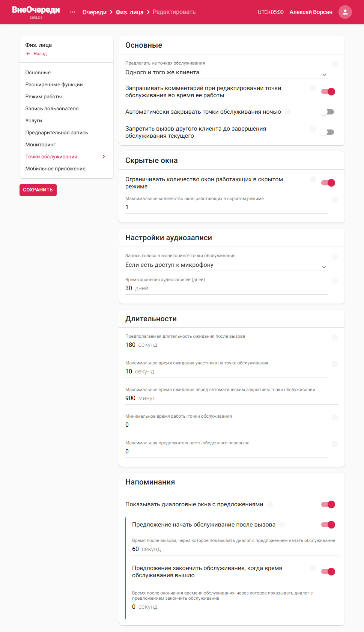Enable Автоматически закрывать точки обслуживания ночью switch
364x632 pixels.
coord(327,112)
